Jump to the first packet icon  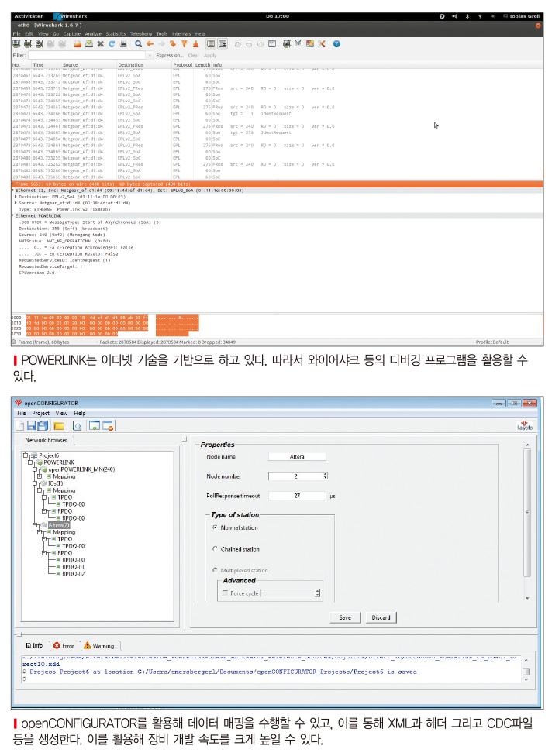(184, 44)
